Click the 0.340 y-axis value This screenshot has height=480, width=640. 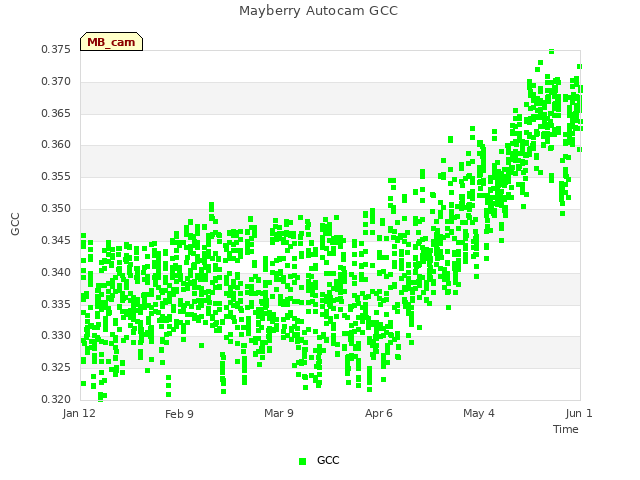click(56, 272)
